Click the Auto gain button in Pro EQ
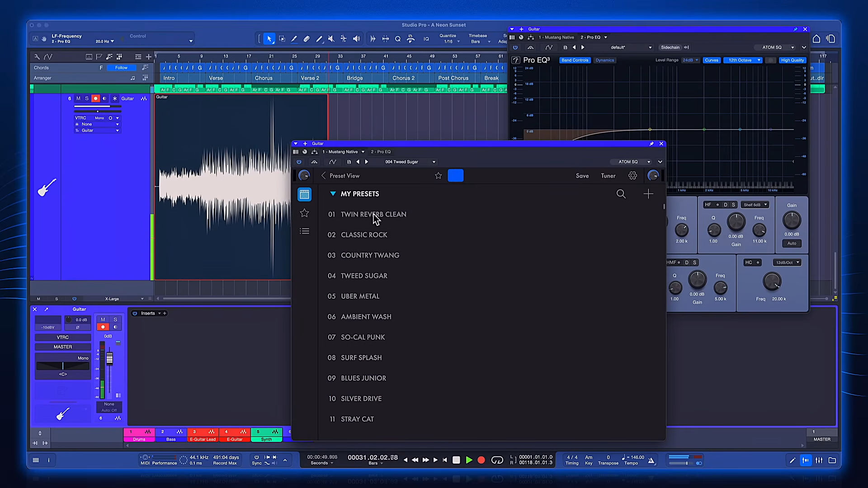Viewport: 868px width, 488px height. (x=792, y=244)
